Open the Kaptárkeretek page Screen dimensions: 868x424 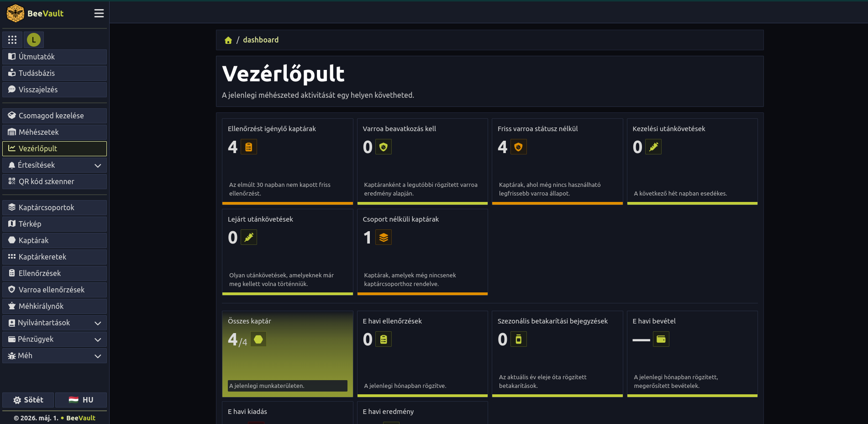point(54,257)
